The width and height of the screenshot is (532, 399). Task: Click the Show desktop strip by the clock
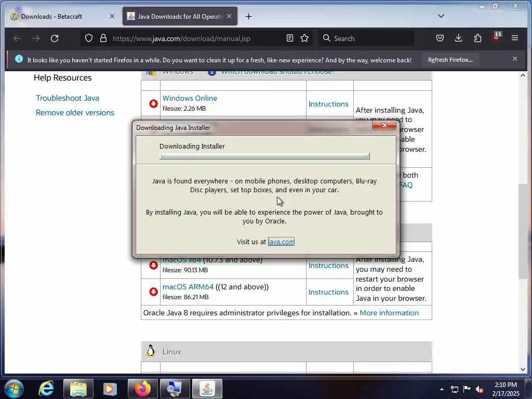[x=529, y=389]
